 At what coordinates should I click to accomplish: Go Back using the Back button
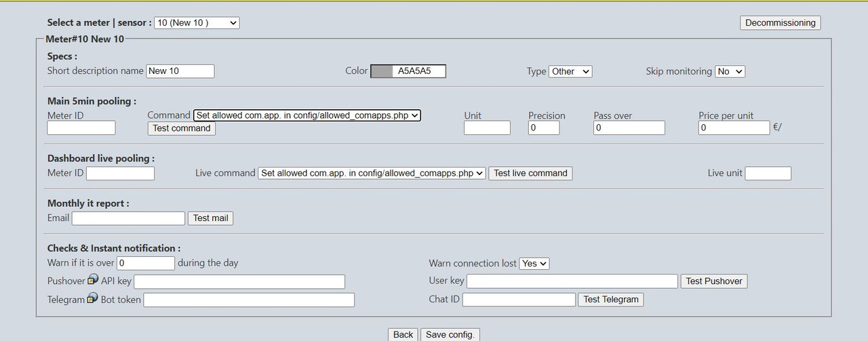click(x=403, y=334)
